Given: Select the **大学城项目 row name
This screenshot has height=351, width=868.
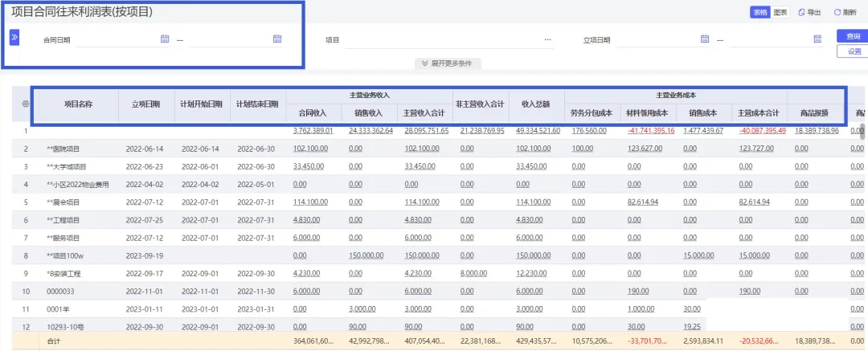Looking at the screenshot, I should (x=67, y=166).
